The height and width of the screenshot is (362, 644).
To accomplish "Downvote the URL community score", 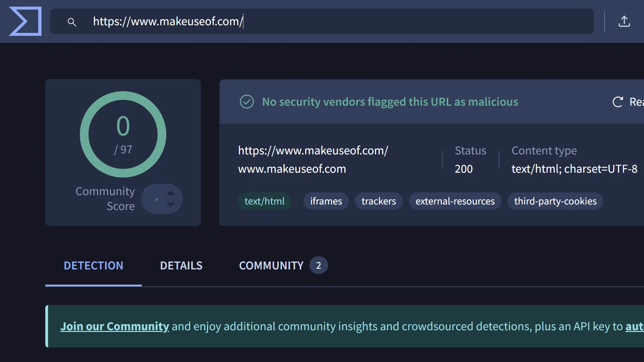I will pyautogui.click(x=171, y=203).
